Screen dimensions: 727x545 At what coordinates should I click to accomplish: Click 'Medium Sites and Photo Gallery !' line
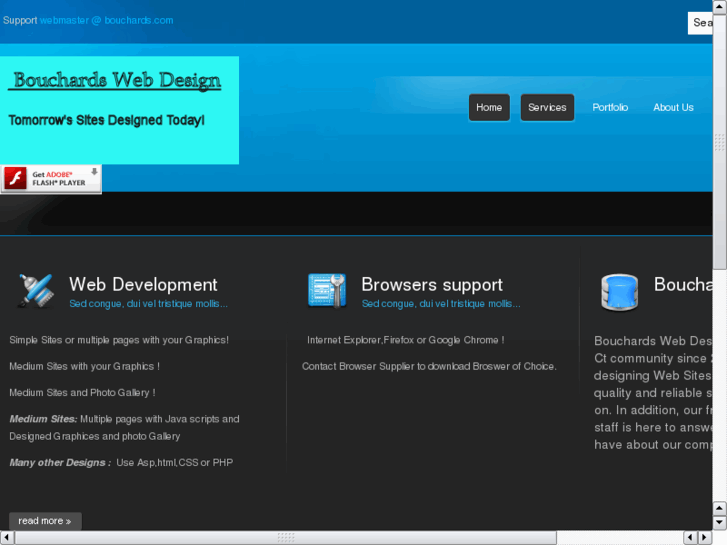point(83,393)
